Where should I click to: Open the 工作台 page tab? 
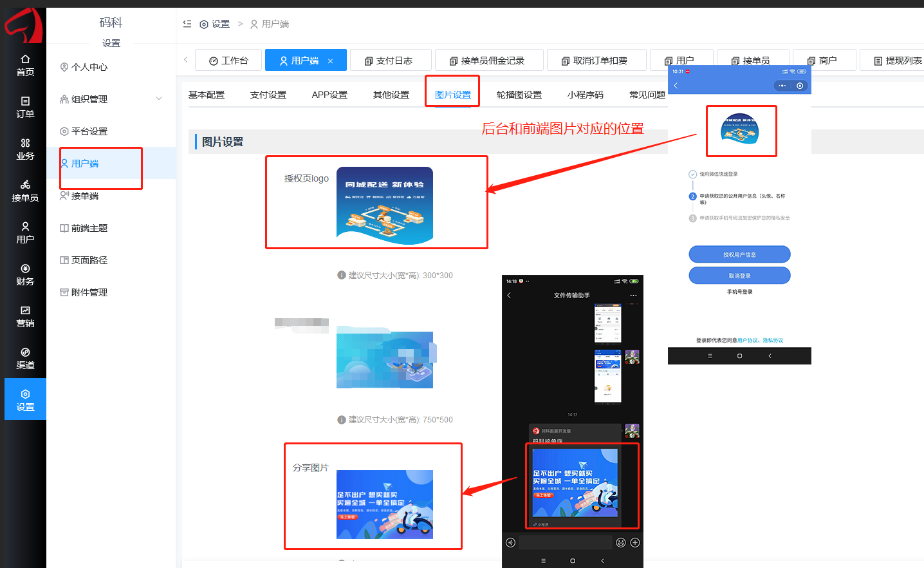[x=228, y=61]
